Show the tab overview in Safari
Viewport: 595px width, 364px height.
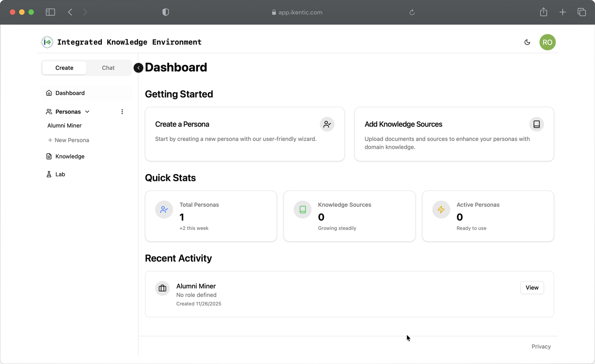click(x=582, y=12)
